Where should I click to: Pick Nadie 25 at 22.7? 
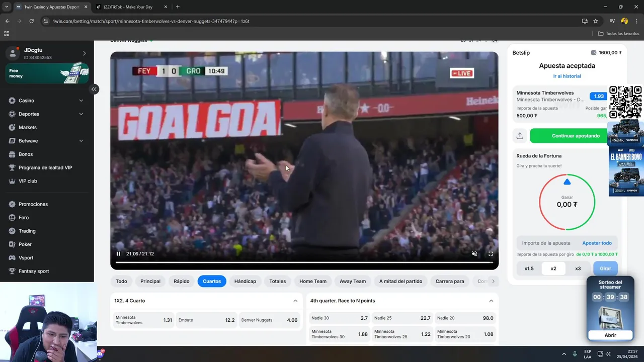tap(403, 318)
